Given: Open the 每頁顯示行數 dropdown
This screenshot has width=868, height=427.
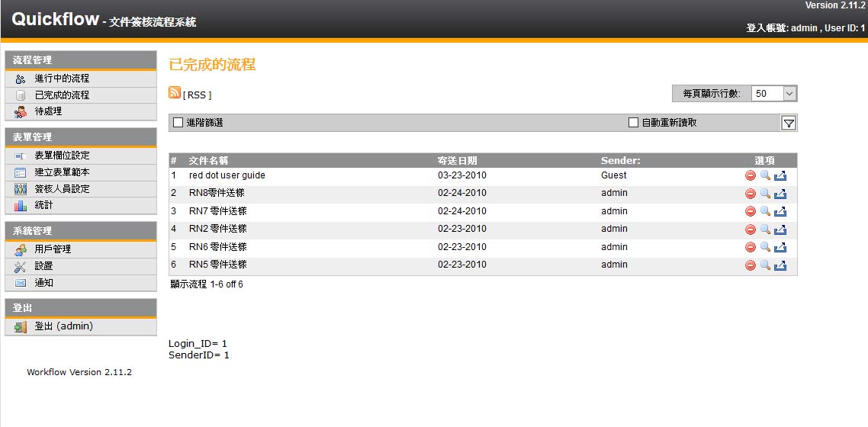Looking at the screenshot, I should coord(774,94).
